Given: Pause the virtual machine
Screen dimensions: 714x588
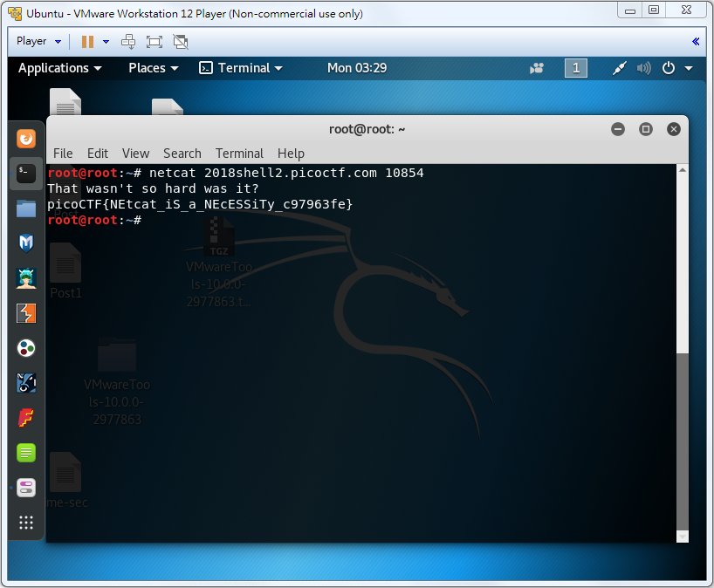Looking at the screenshot, I should [x=87, y=42].
